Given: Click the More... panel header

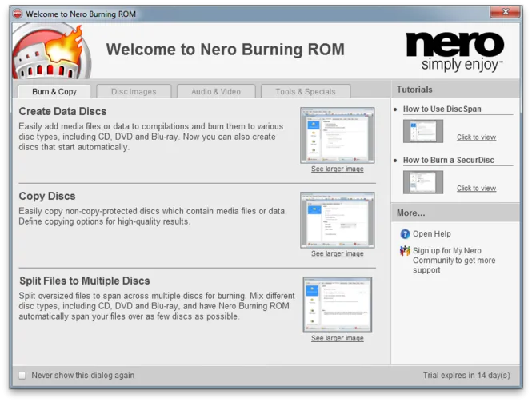Looking at the screenshot, I should tap(455, 213).
